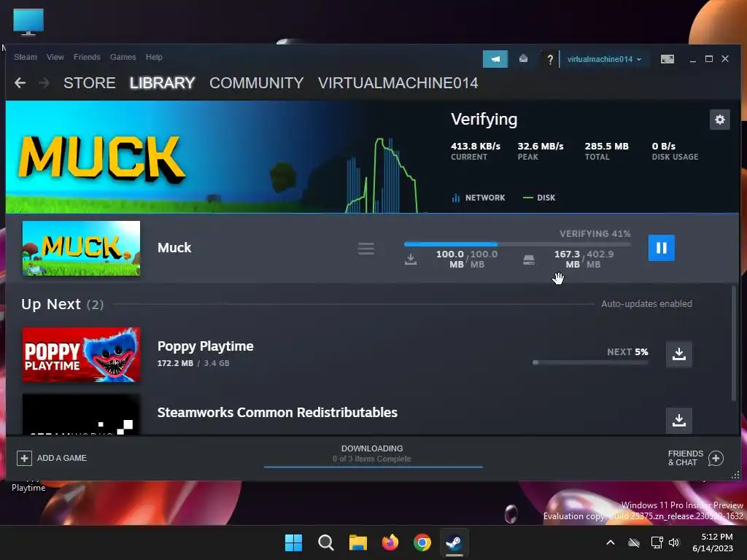This screenshot has width=747, height=560.
Task: Click the volume speaker tray icon
Action: click(x=673, y=542)
